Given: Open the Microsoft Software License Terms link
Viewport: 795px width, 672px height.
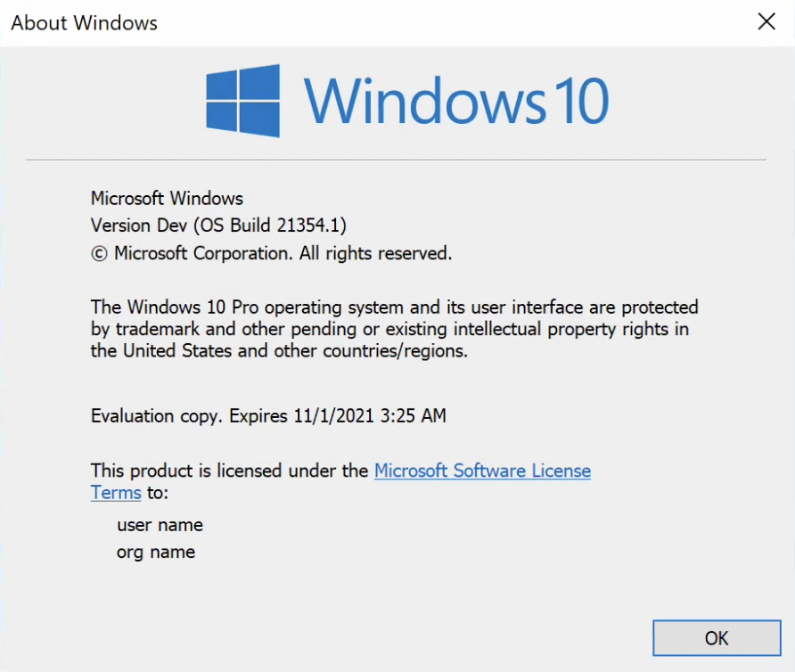Looking at the screenshot, I should [x=482, y=471].
